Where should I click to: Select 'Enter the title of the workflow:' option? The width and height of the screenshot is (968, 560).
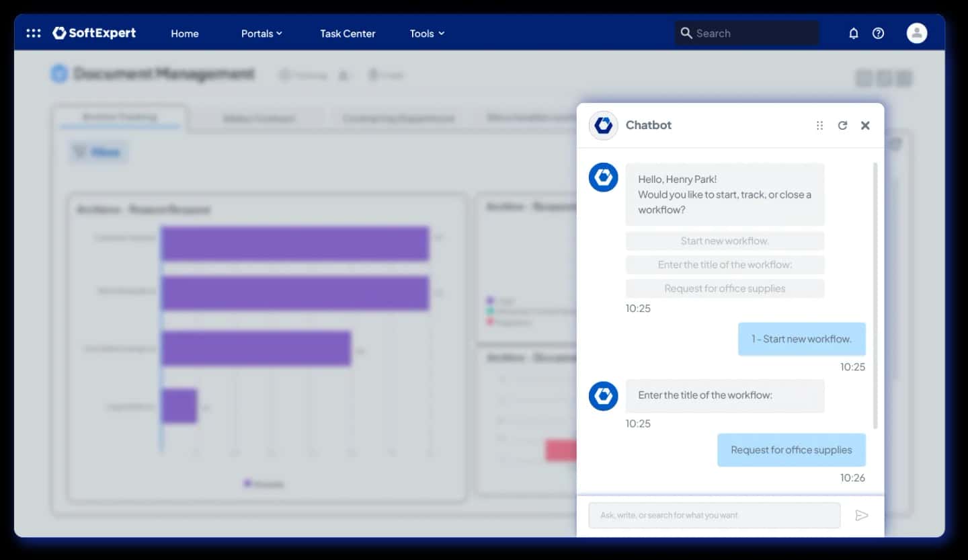(725, 264)
